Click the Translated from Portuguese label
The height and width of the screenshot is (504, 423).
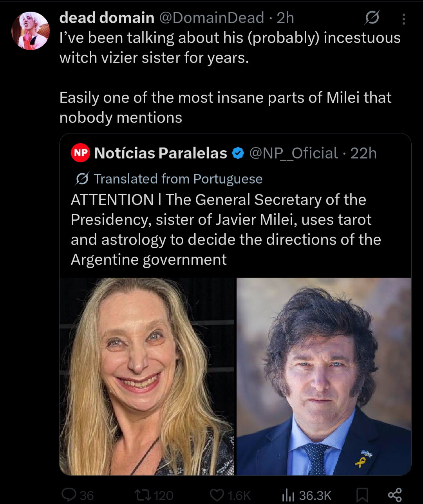pyautogui.click(x=178, y=179)
